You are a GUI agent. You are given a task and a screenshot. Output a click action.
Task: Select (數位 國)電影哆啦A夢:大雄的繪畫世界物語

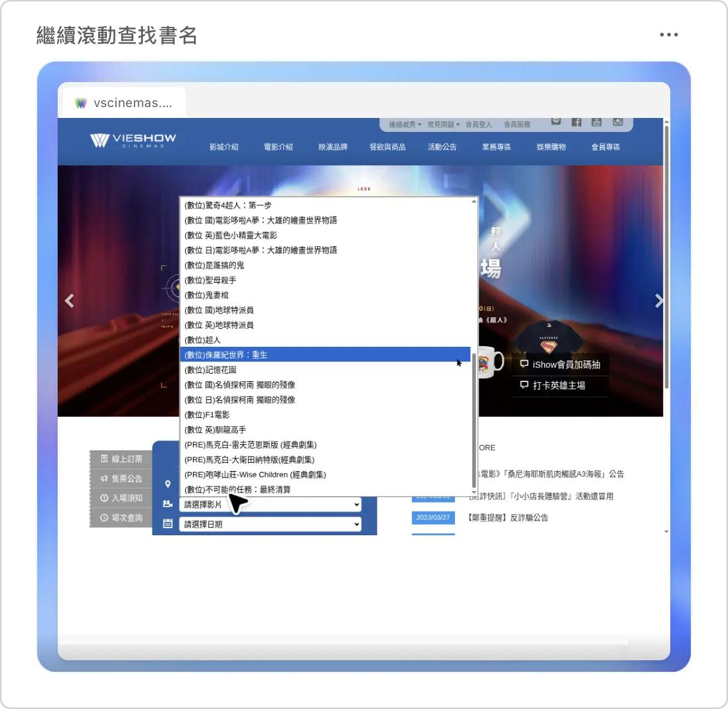click(325, 220)
